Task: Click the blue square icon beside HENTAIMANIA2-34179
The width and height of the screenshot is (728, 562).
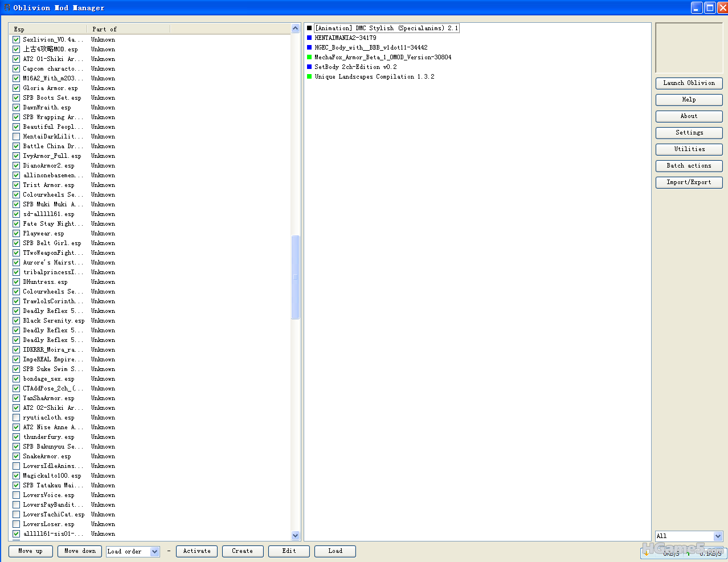Action: pos(309,38)
